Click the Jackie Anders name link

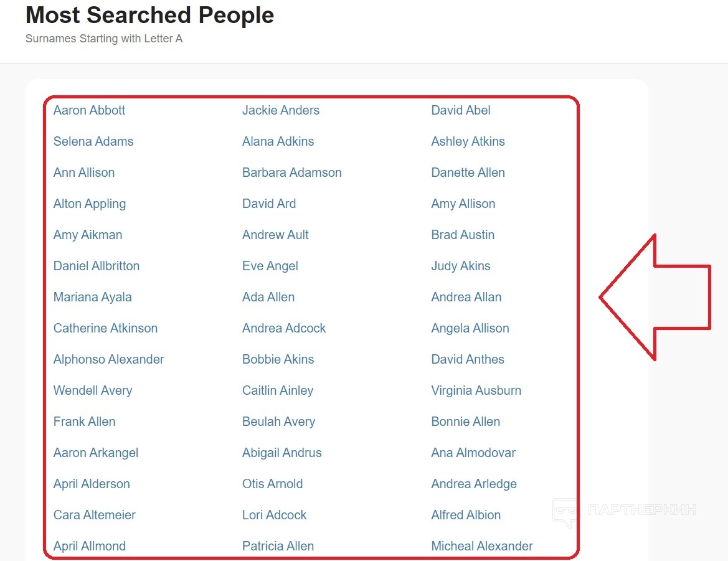tap(280, 110)
